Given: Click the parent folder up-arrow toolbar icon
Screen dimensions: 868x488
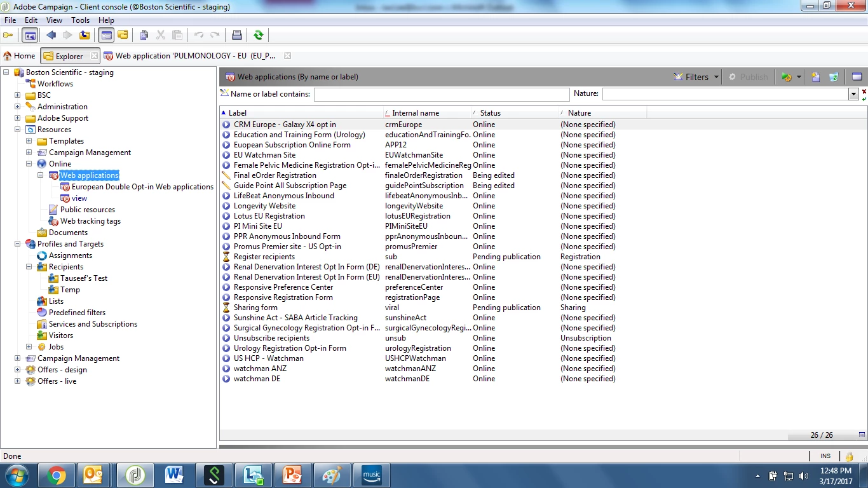Looking at the screenshot, I should pyautogui.click(x=84, y=35).
